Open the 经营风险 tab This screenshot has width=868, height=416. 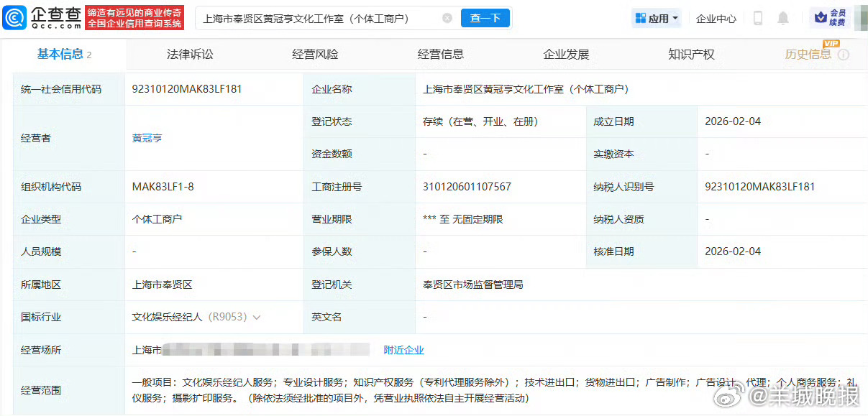(x=315, y=53)
